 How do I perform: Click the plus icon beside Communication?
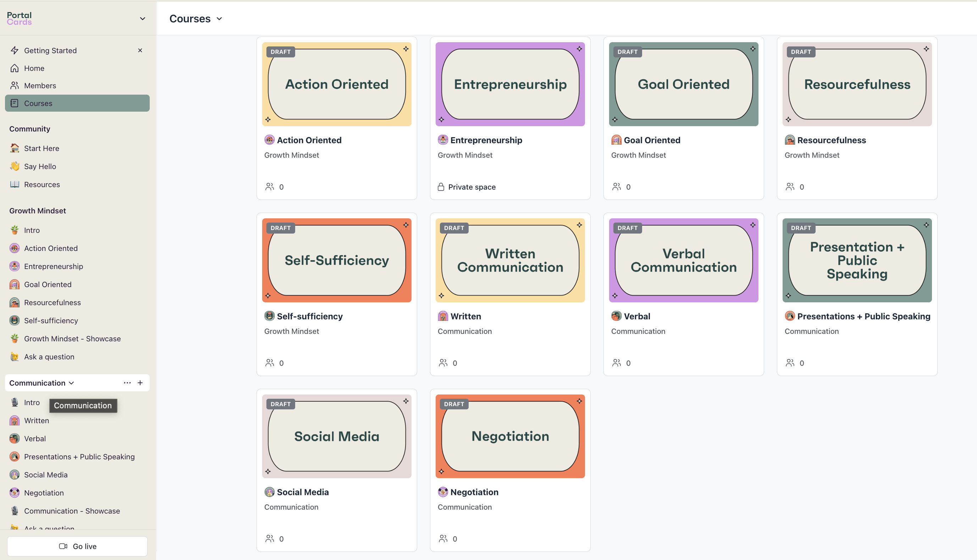tap(140, 383)
